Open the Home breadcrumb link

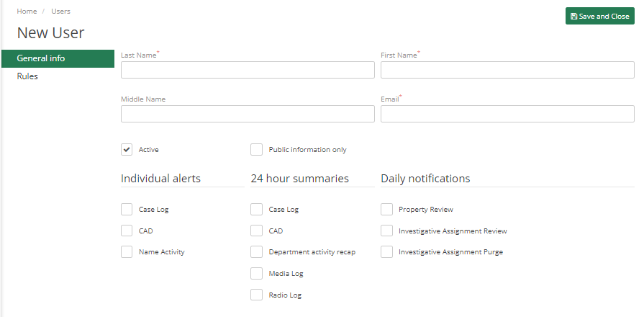[27, 11]
